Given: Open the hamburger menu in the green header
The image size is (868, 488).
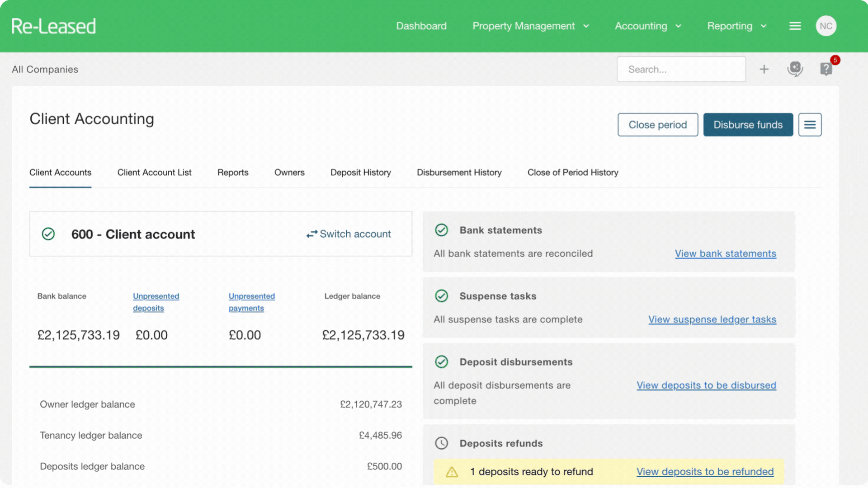Looking at the screenshot, I should (x=795, y=26).
